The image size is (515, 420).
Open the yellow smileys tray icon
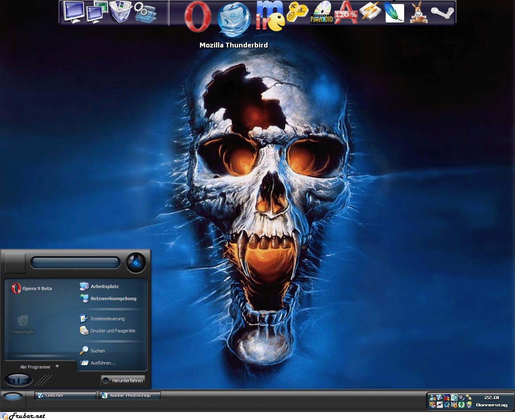[x=469, y=397]
